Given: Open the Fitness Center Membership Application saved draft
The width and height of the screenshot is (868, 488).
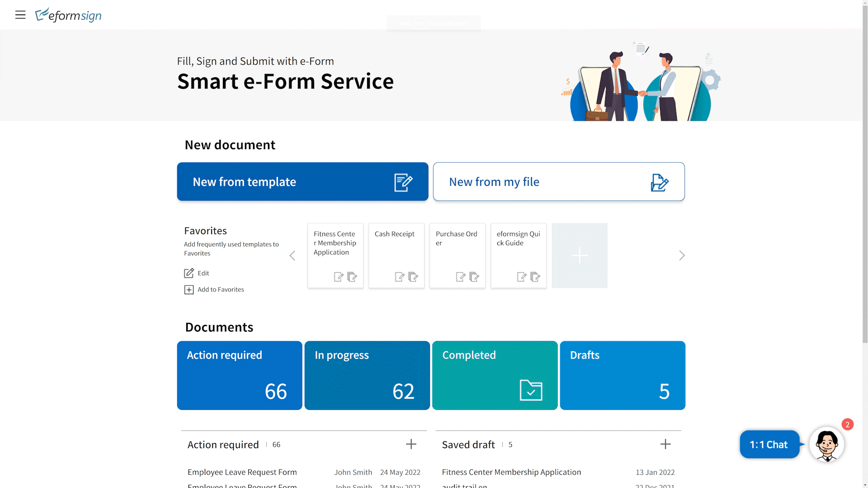Looking at the screenshot, I should (x=511, y=472).
